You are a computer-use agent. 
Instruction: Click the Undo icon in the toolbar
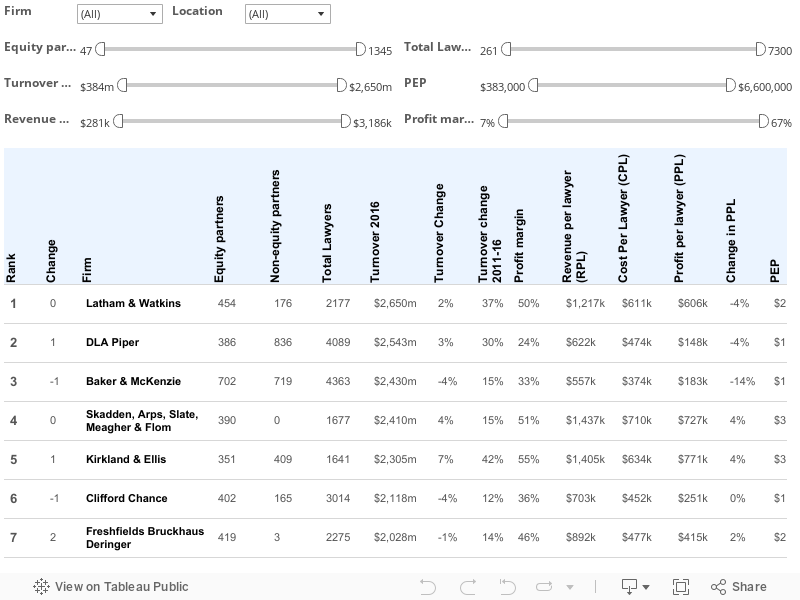coord(428,587)
